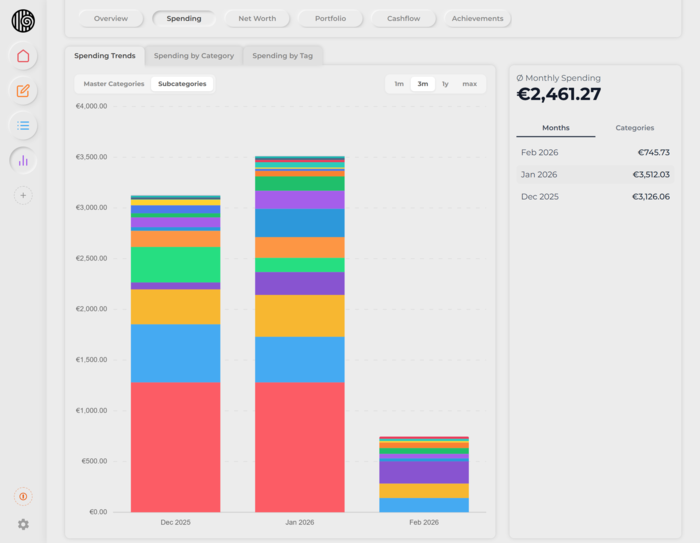The height and width of the screenshot is (543, 700).
Task: Select the bar chart reports icon
Action: pyautogui.click(x=23, y=160)
